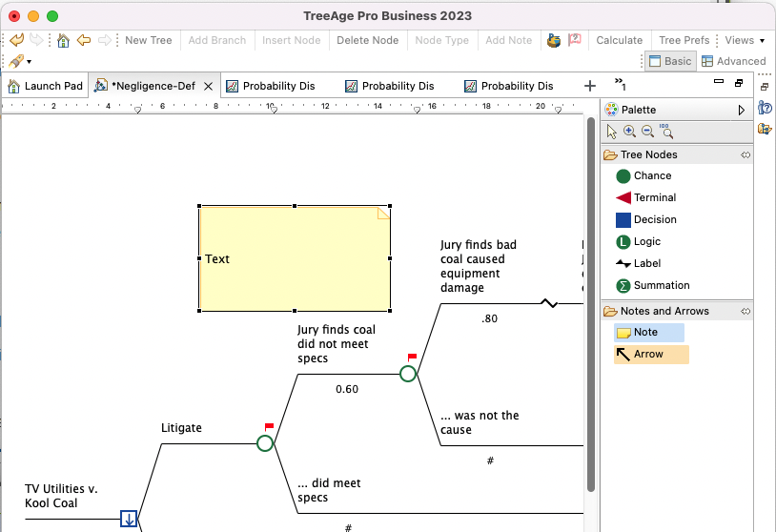Pin the Tree Nodes palette drawer
The image size is (776, 532).
pos(745,154)
